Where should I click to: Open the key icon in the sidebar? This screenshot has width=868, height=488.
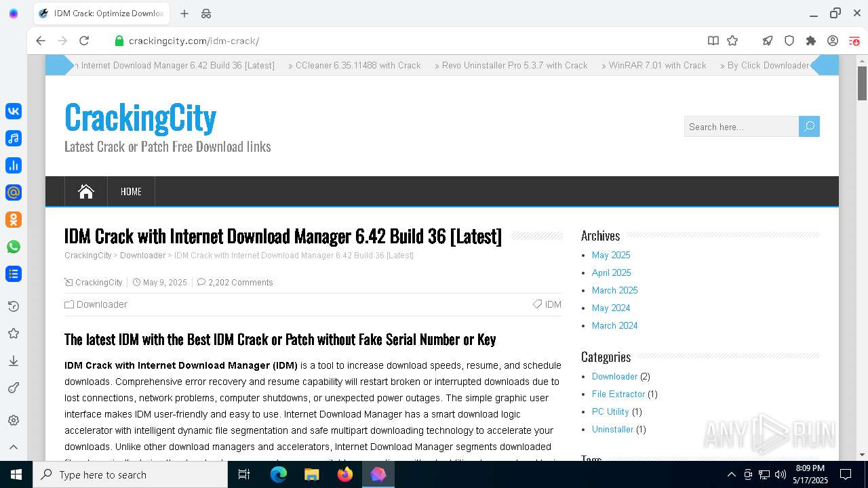click(x=14, y=388)
